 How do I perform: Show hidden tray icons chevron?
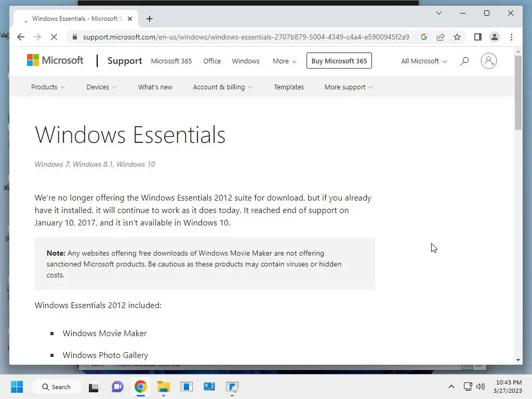pos(451,387)
